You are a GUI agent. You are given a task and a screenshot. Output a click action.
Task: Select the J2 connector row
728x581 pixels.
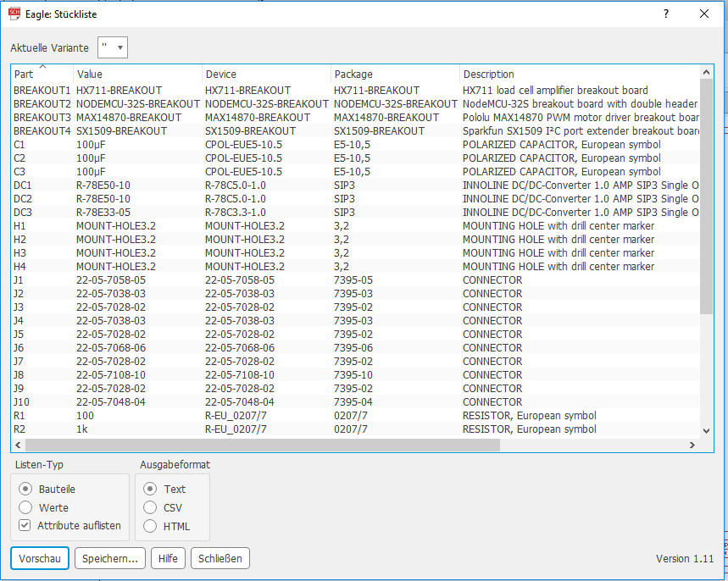[x=355, y=293]
